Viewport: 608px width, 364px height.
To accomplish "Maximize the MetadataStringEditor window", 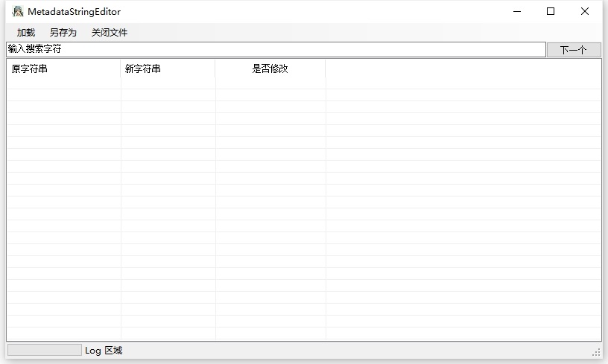I will pos(551,11).
